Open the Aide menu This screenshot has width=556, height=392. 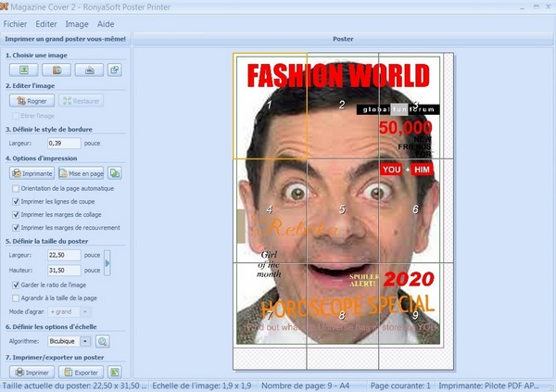(106, 24)
